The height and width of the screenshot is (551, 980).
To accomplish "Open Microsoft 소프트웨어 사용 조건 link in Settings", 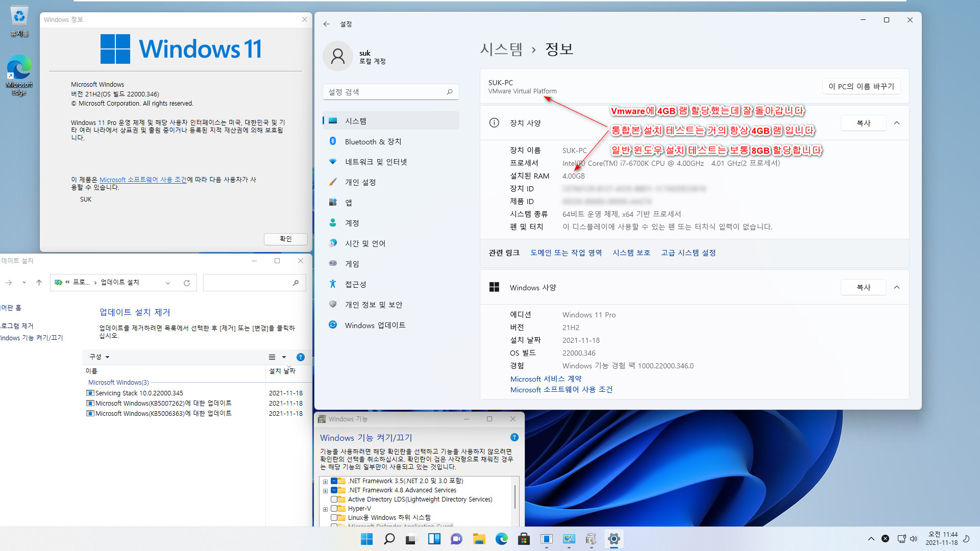I will [561, 389].
